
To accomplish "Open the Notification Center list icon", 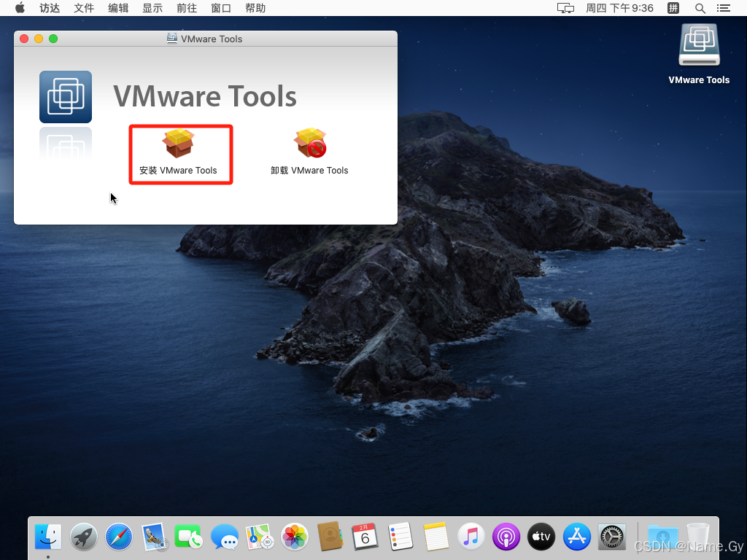I will [x=724, y=8].
